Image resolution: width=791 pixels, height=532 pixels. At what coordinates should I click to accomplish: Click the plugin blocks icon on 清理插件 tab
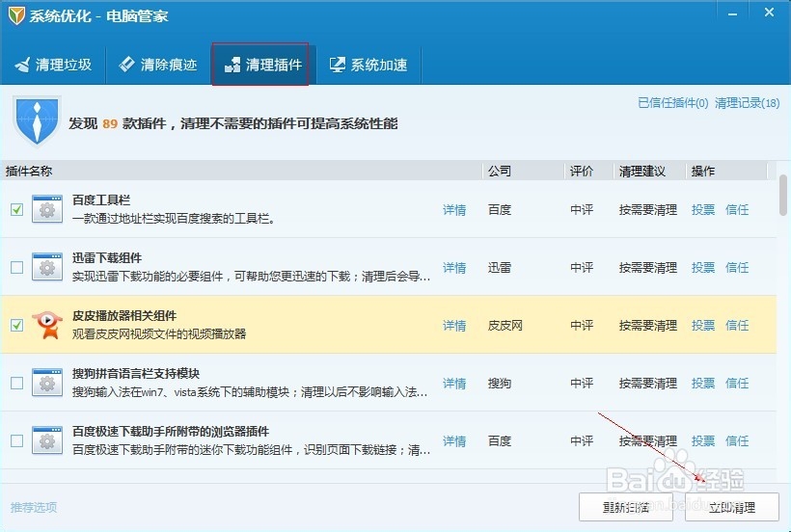click(x=232, y=65)
